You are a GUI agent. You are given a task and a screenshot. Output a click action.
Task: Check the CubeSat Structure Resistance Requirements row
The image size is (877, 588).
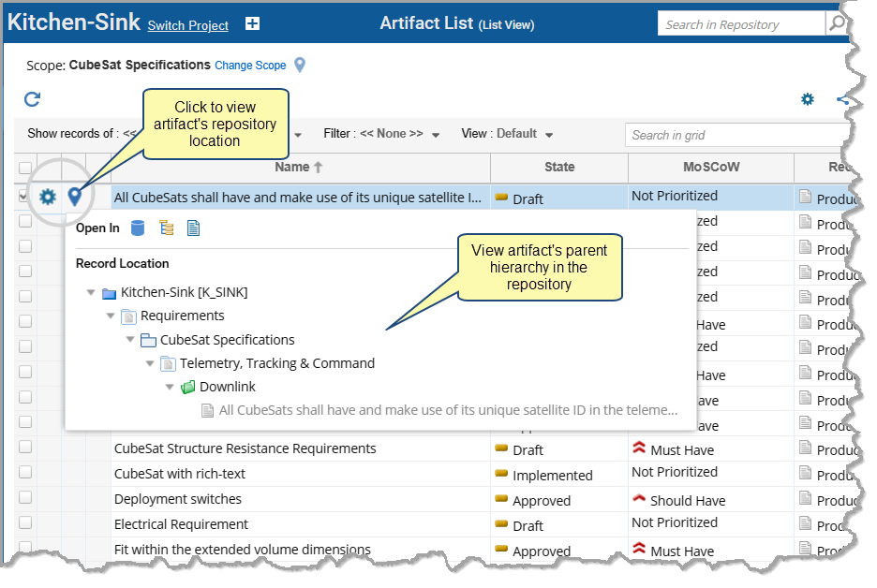pos(25,447)
